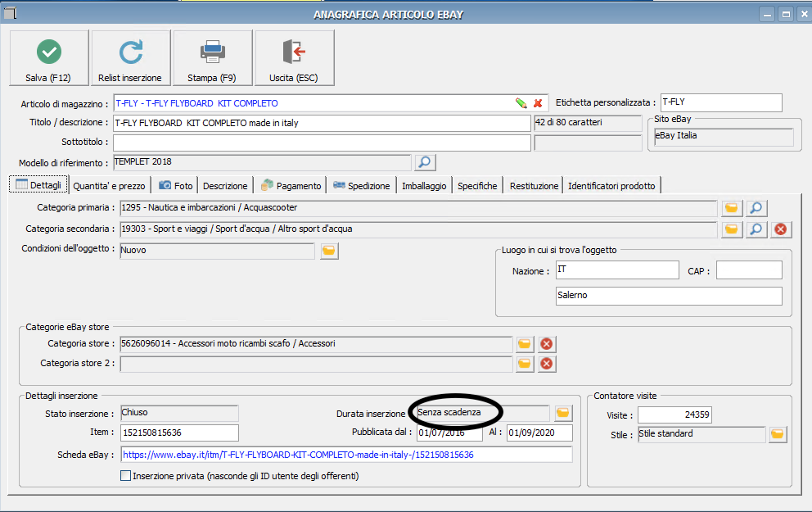Clear Categoria secondaria with red delete icon
Viewport: 812px width, 512px height.
pos(781,229)
